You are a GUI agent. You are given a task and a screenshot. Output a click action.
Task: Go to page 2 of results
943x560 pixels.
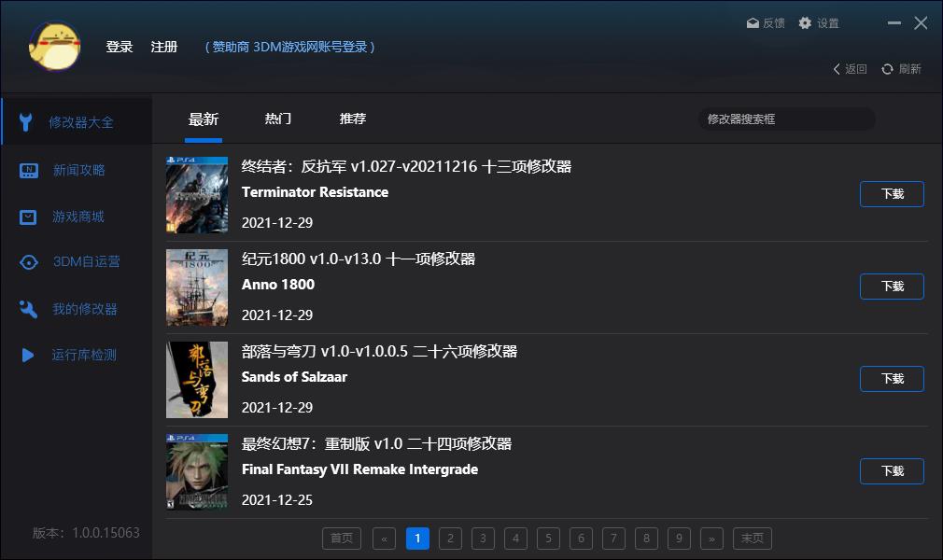tap(450, 539)
